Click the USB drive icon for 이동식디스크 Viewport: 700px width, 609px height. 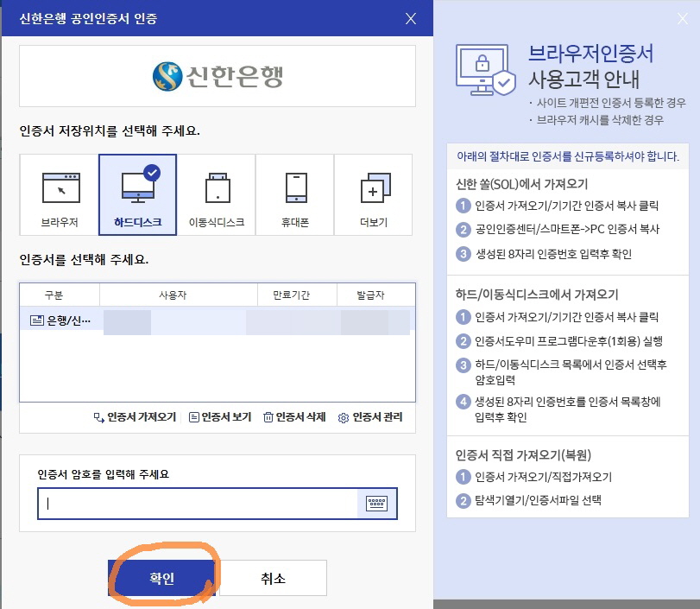pos(218,187)
